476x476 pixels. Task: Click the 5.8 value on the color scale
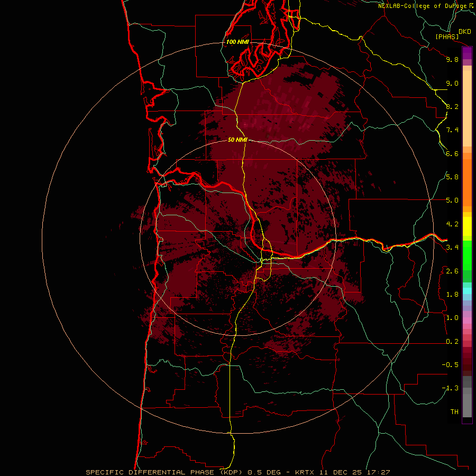click(x=452, y=177)
